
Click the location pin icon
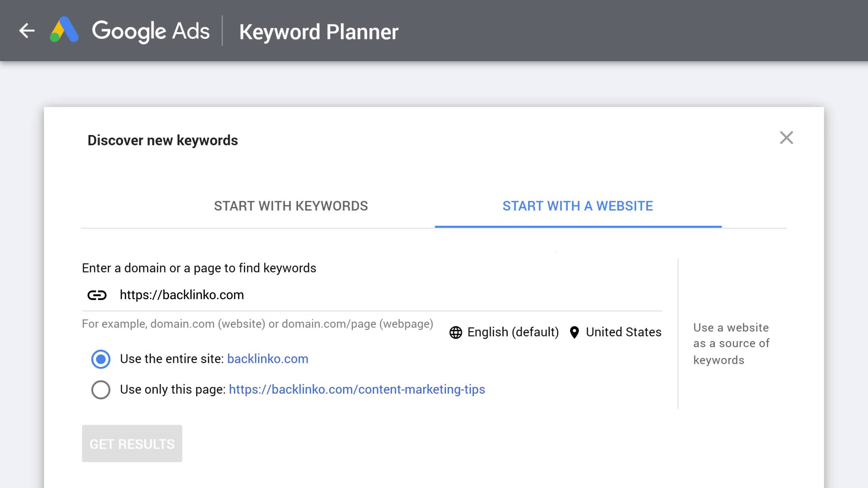click(574, 333)
